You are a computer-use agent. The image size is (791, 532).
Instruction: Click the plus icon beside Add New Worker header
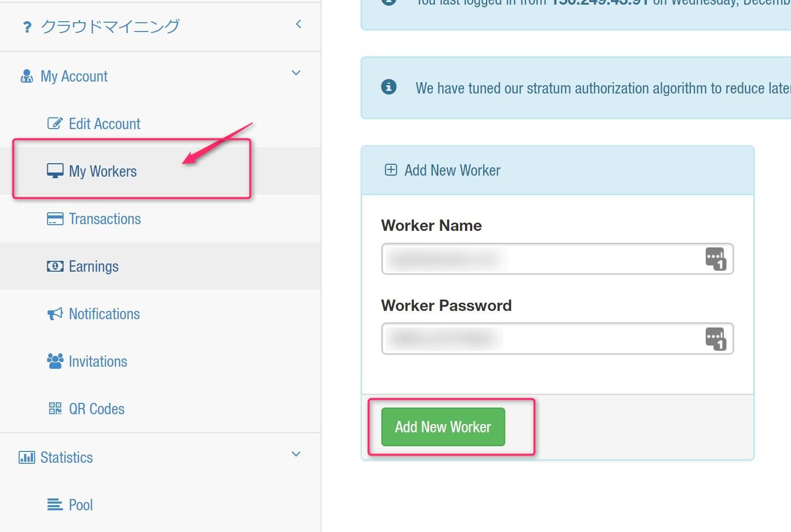click(x=391, y=170)
